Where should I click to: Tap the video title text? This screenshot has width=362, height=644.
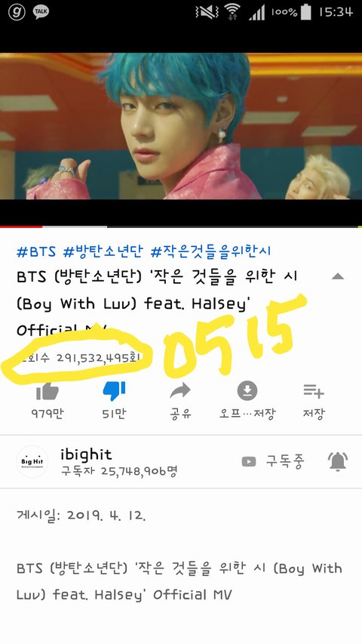pos(158,304)
